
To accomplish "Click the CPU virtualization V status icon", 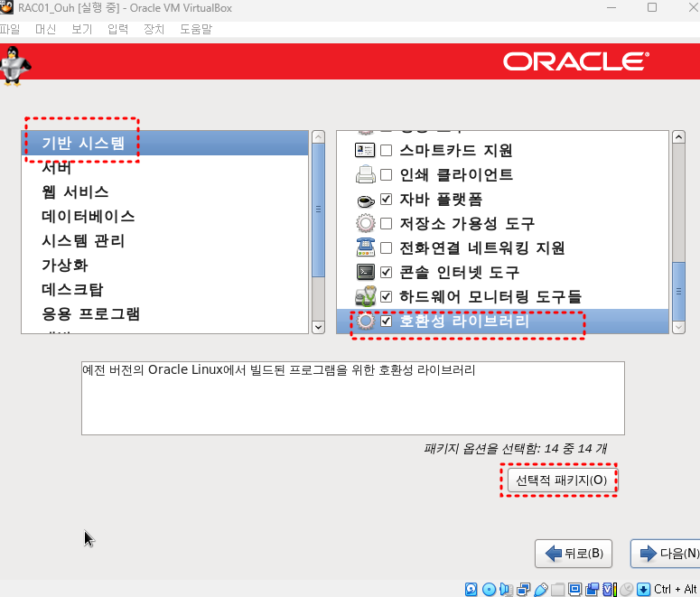I will point(610,590).
